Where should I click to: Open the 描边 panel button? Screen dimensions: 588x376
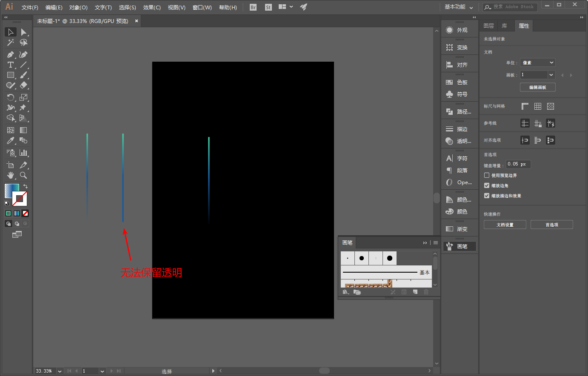coord(460,129)
